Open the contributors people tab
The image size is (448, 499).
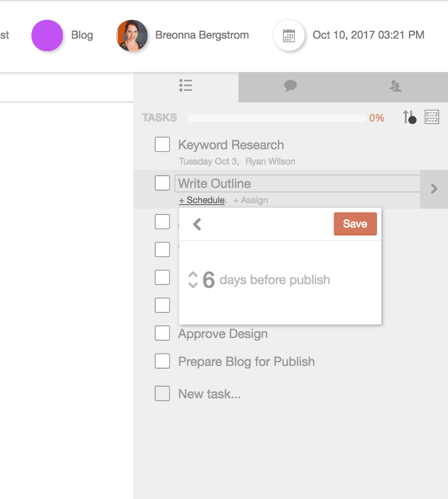[395, 87]
